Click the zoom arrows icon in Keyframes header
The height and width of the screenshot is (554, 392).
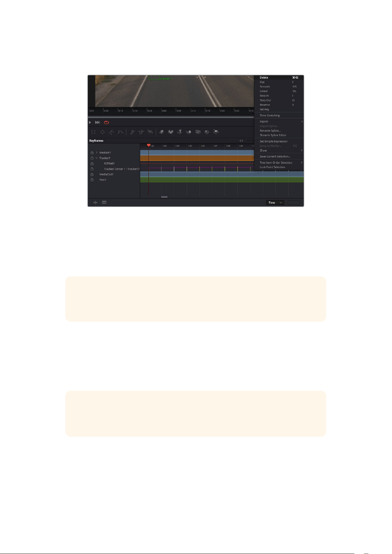click(x=241, y=141)
